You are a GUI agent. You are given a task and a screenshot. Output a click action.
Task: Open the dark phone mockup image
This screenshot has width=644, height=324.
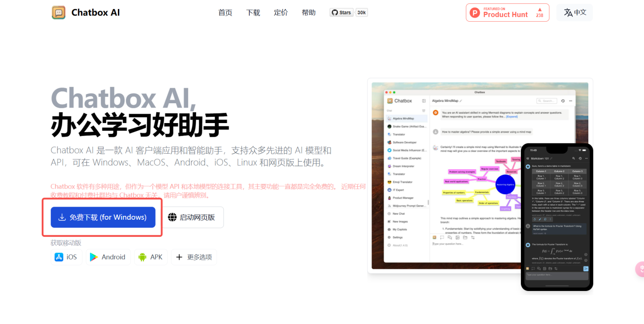pyautogui.click(x=557, y=217)
